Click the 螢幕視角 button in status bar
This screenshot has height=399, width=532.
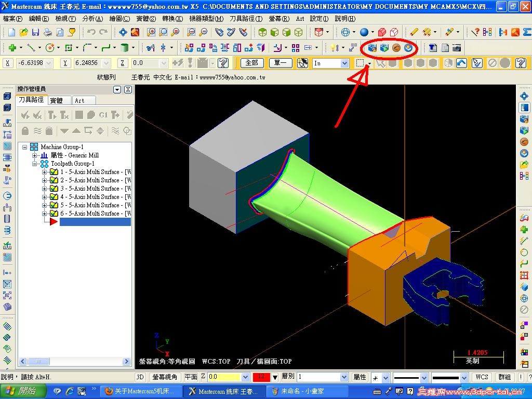165,377
